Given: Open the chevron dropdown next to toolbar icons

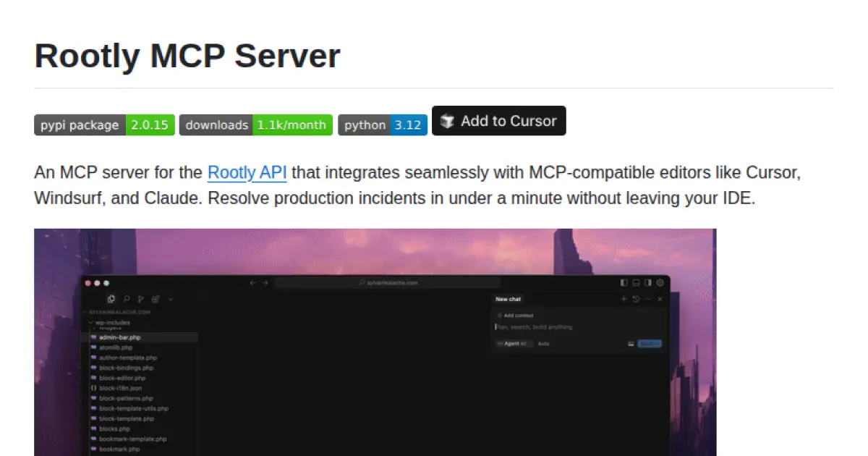Looking at the screenshot, I should [x=171, y=299].
